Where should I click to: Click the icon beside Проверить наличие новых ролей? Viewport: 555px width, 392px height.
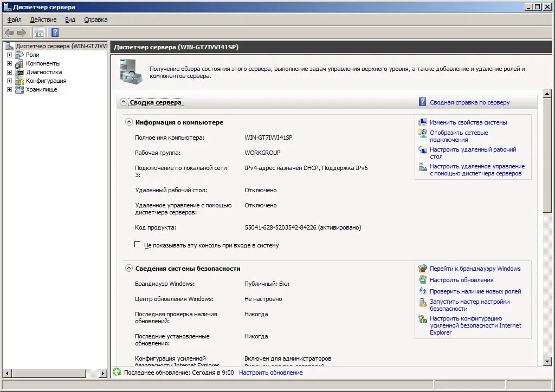pos(423,291)
